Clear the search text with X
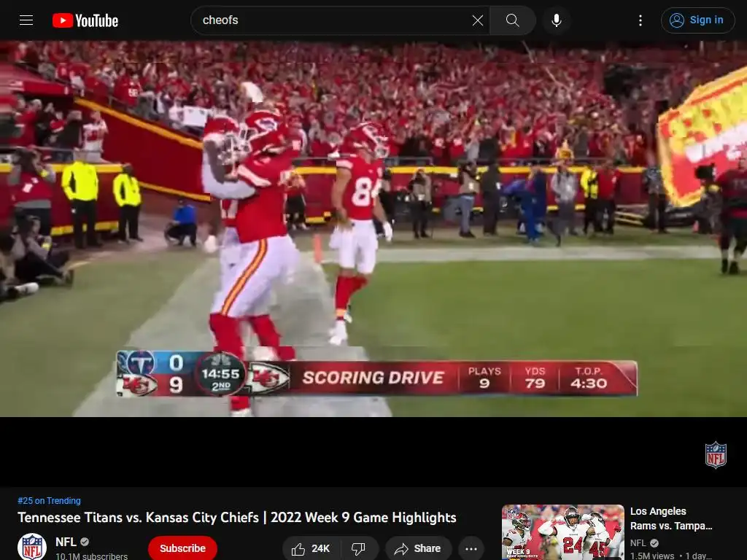 (x=477, y=20)
